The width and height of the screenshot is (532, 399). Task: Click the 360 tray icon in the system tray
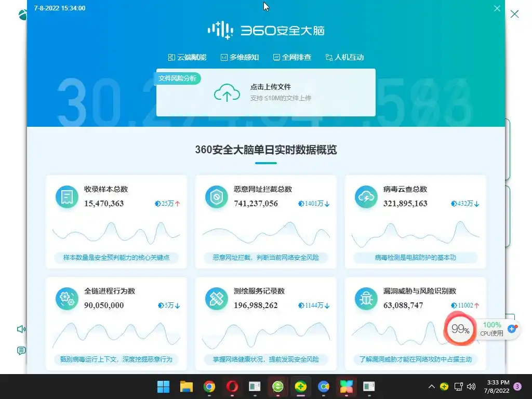[x=444, y=387]
